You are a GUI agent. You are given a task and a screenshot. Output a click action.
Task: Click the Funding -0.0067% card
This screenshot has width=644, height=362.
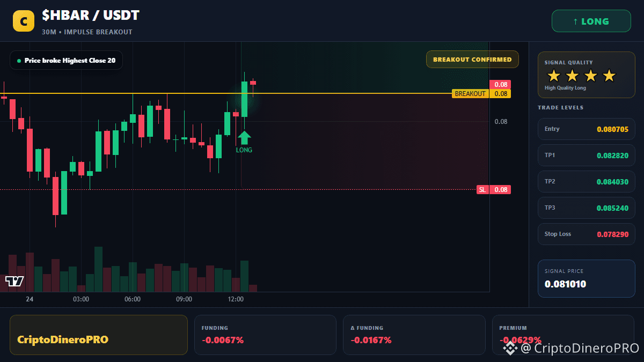click(265, 335)
